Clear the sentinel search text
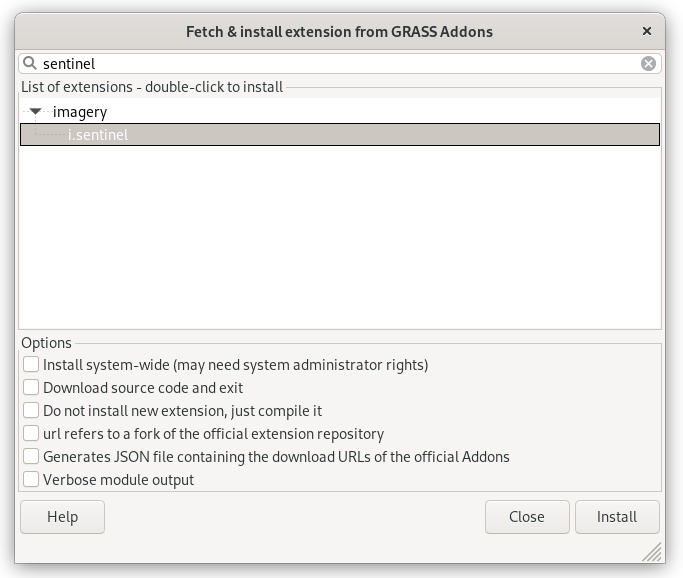The width and height of the screenshot is (683, 578). (648, 64)
